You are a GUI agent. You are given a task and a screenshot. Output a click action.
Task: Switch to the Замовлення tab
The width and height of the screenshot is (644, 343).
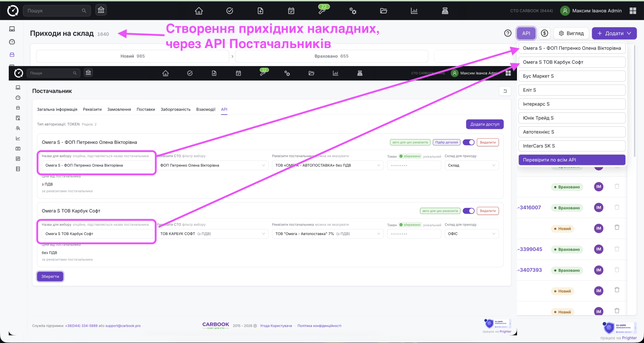pyautogui.click(x=119, y=109)
